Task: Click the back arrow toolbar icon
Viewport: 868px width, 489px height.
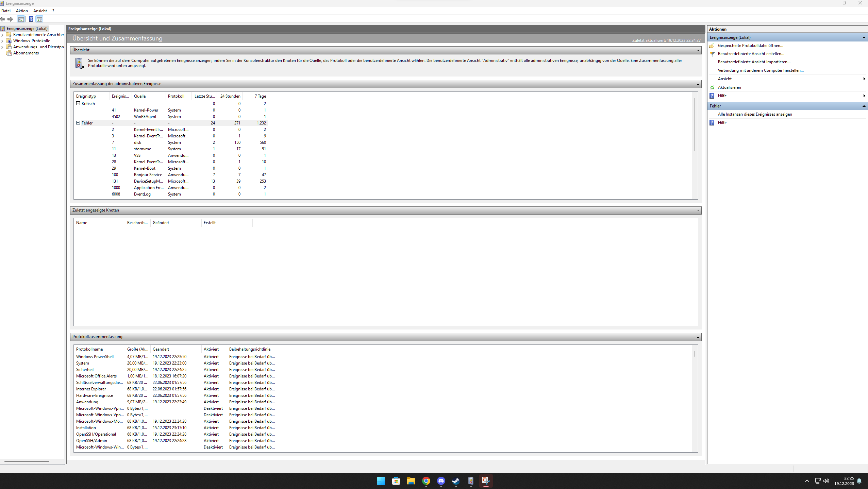Action: pyautogui.click(x=3, y=19)
